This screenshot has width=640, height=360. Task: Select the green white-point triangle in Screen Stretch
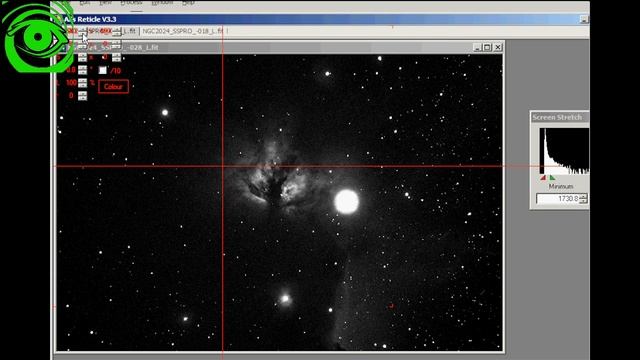[x=552, y=178]
